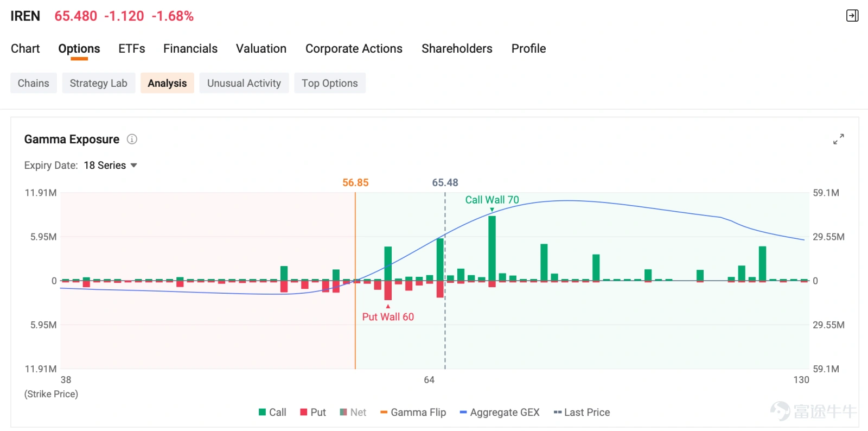
Task: Click the Call Wall 70 marker
Action: point(492,200)
